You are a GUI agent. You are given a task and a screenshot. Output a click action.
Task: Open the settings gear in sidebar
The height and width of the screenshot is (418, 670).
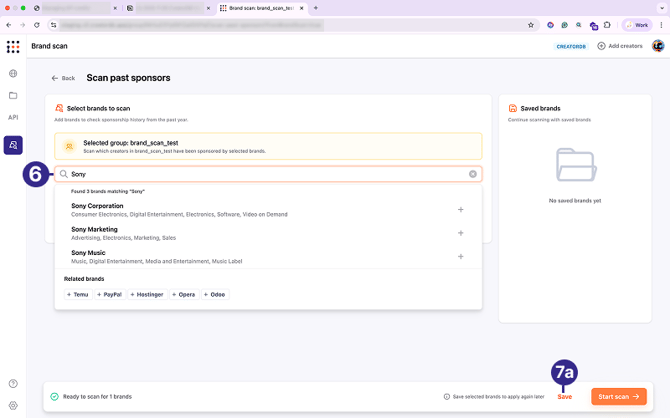[13, 406]
